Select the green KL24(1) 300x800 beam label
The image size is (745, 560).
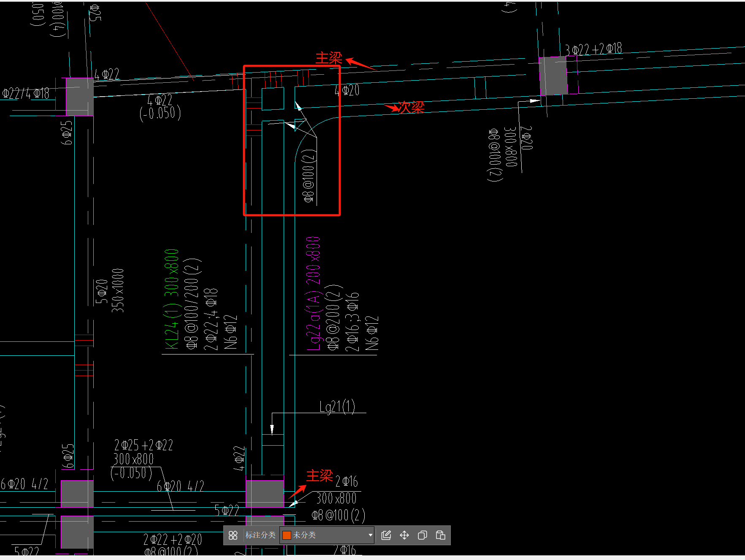point(171,299)
